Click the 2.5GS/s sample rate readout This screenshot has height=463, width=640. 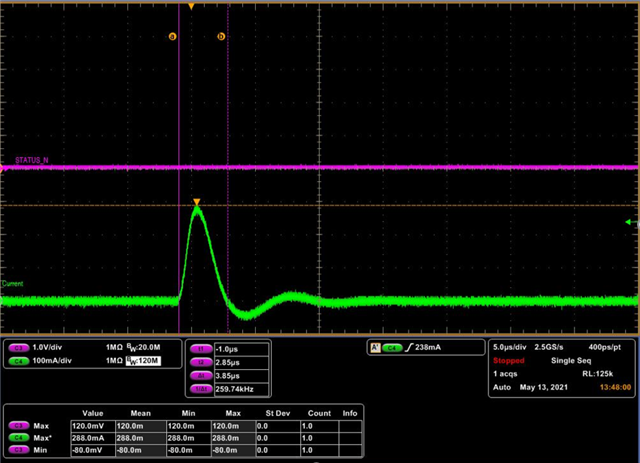coord(549,347)
